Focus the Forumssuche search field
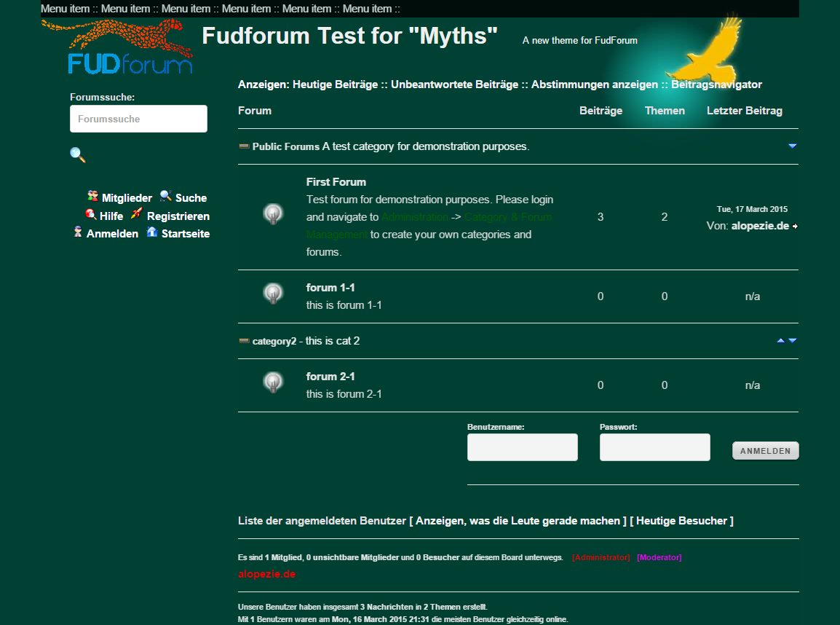Viewport: 840px width, 625px height. click(138, 119)
